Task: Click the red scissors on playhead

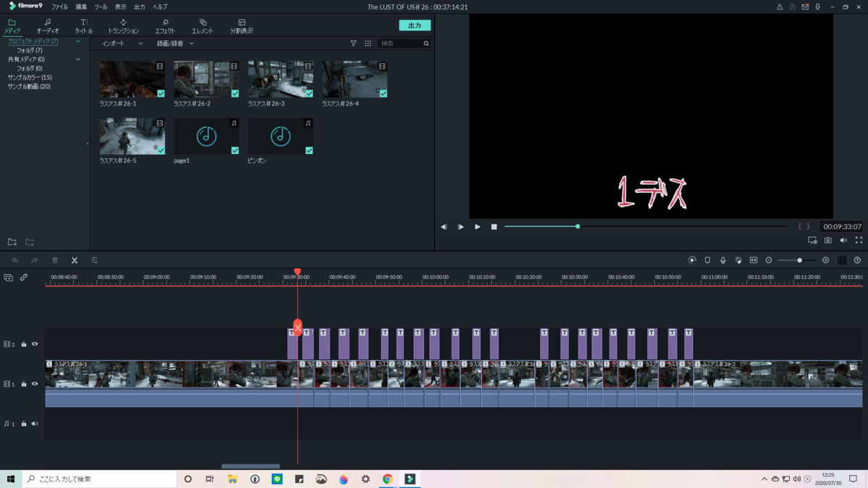Action: click(297, 328)
